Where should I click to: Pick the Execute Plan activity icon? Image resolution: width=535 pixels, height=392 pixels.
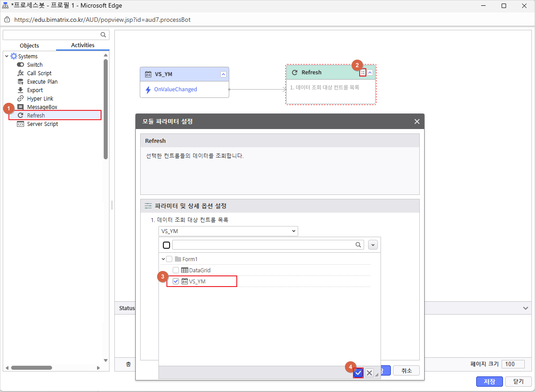(x=20, y=82)
